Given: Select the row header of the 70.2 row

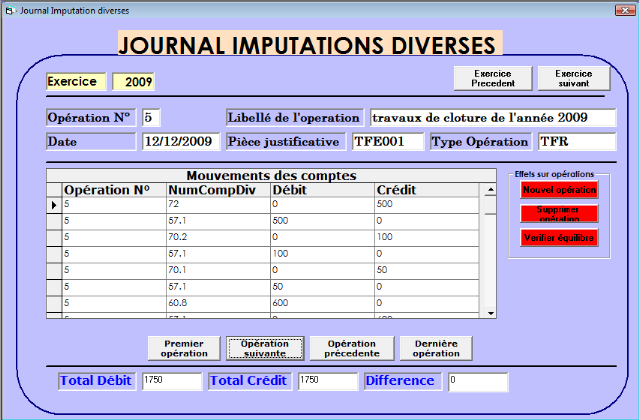Looking at the screenshot, I should [54, 238].
